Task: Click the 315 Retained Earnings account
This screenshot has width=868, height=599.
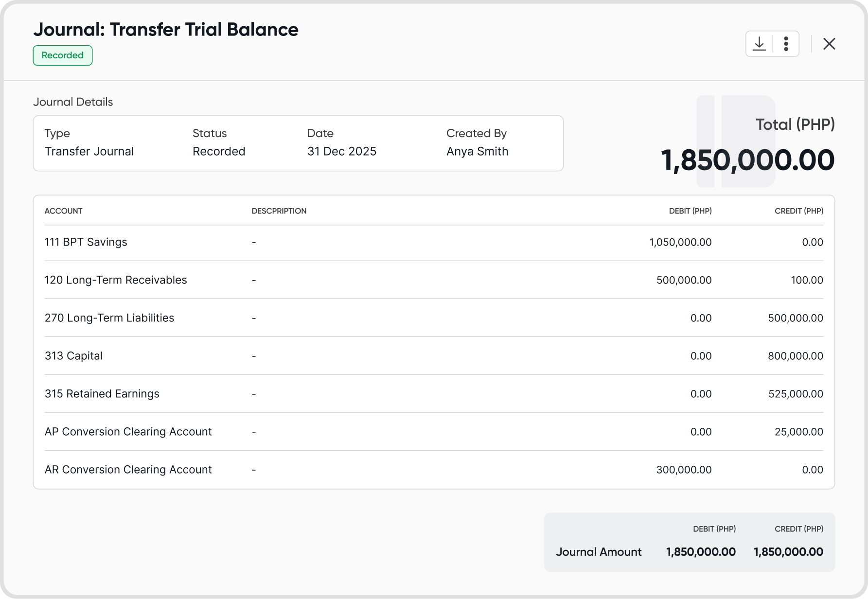Action: pos(102,394)
